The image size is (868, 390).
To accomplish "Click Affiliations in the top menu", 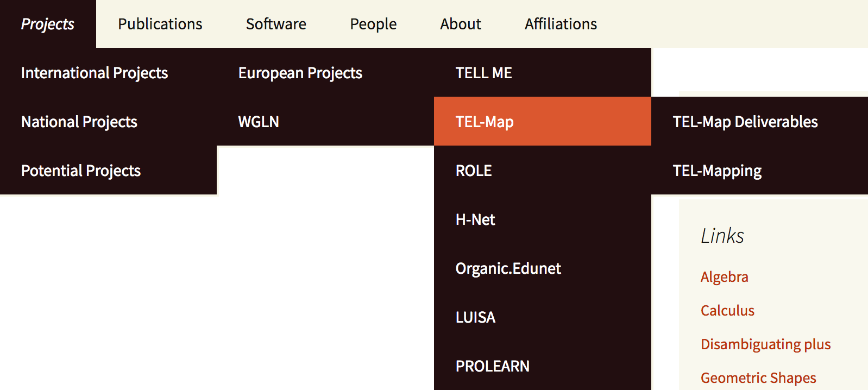I will pyautogui.click(x=561, y=24).
